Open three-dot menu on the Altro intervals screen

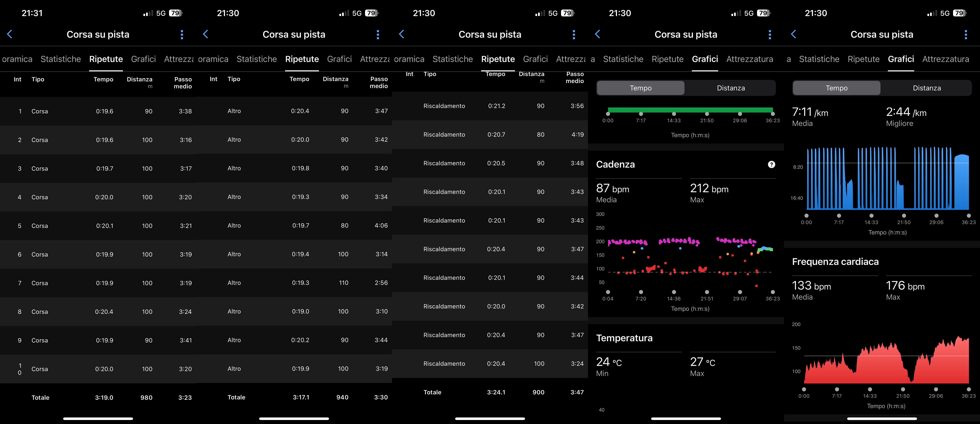(x=378, y=35)
